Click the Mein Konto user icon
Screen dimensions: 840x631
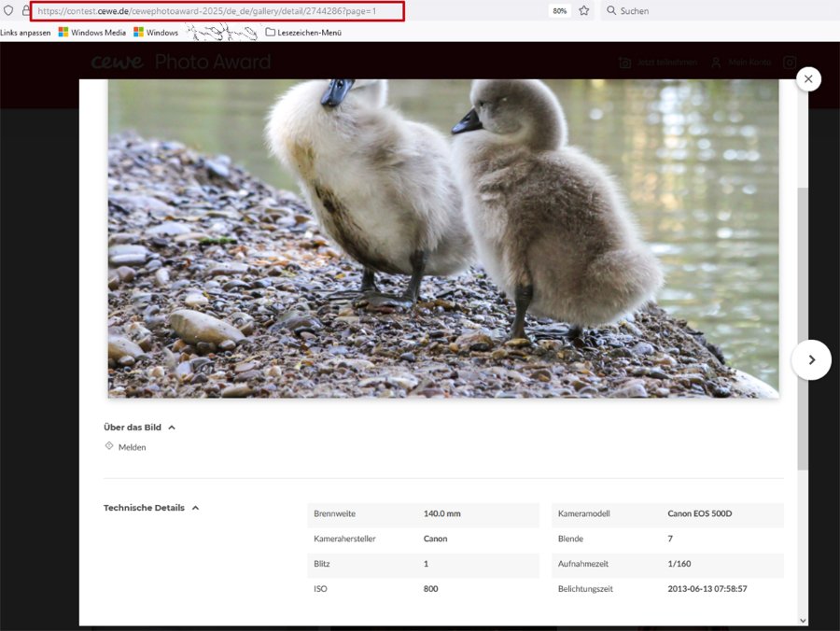[x=716, y=63]
